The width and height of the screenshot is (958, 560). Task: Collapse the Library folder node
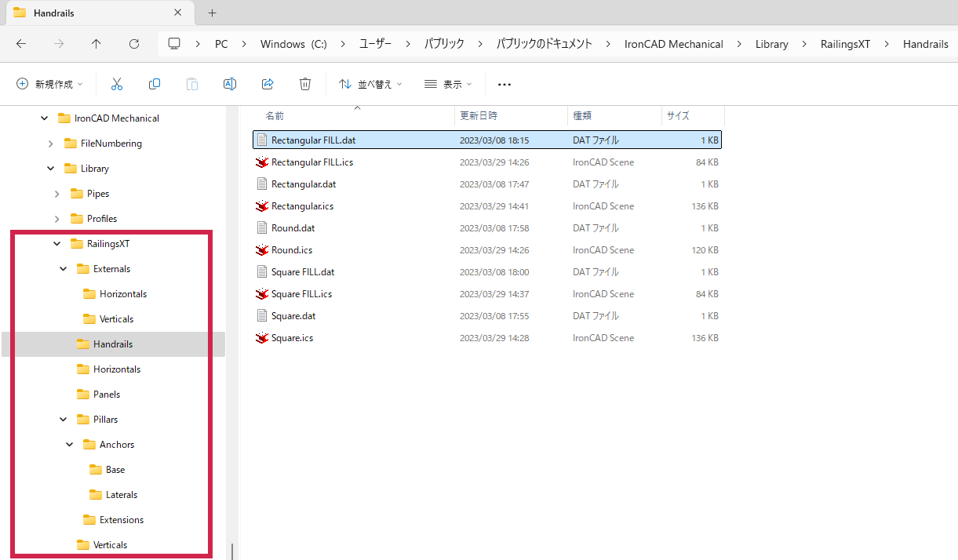[50, 169]
